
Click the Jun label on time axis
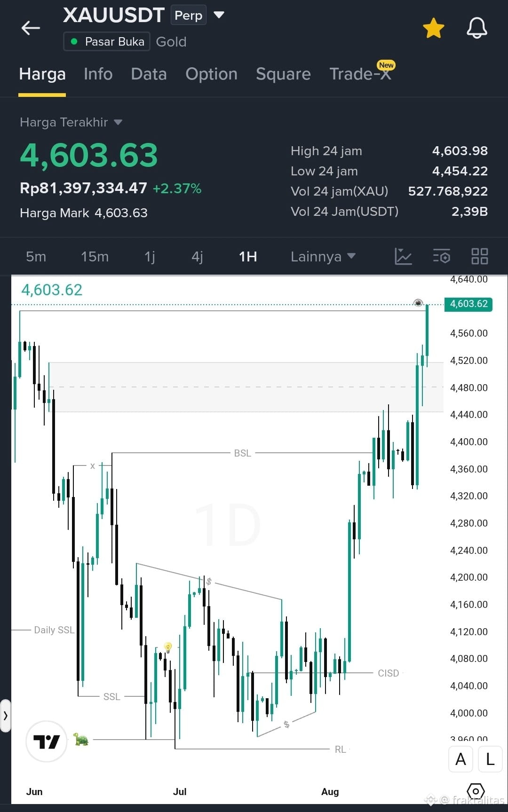(x=34, y=792)
